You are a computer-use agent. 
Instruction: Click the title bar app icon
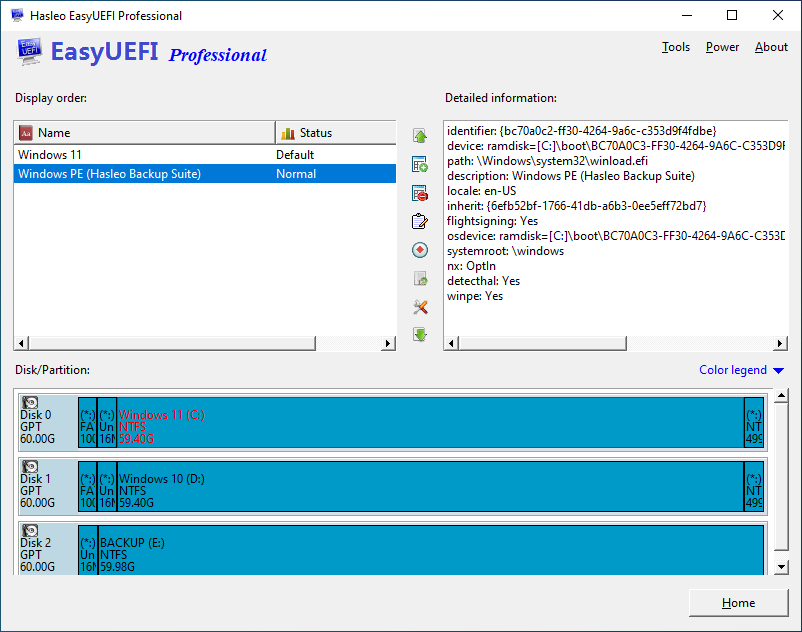click(x=17, y=15)
